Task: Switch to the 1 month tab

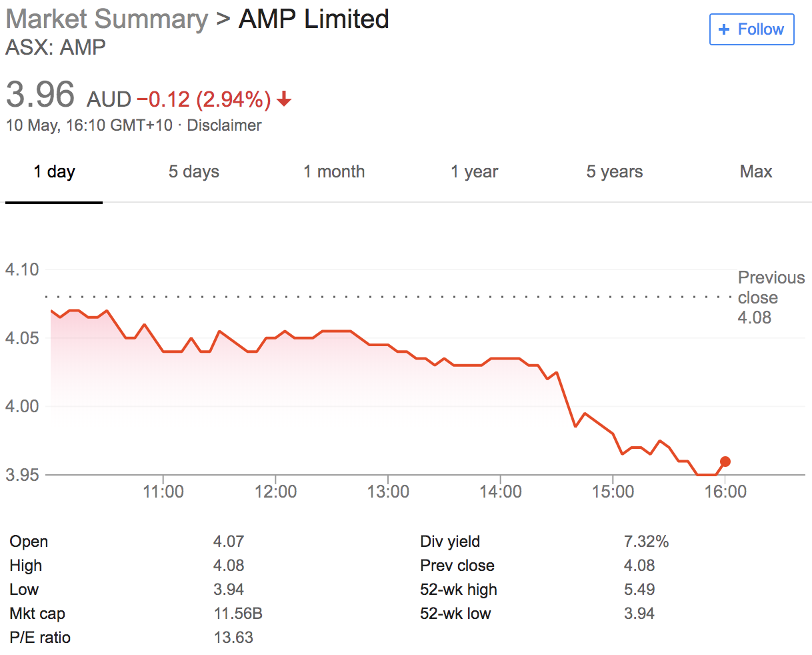Action: click(x=334, y=172)
